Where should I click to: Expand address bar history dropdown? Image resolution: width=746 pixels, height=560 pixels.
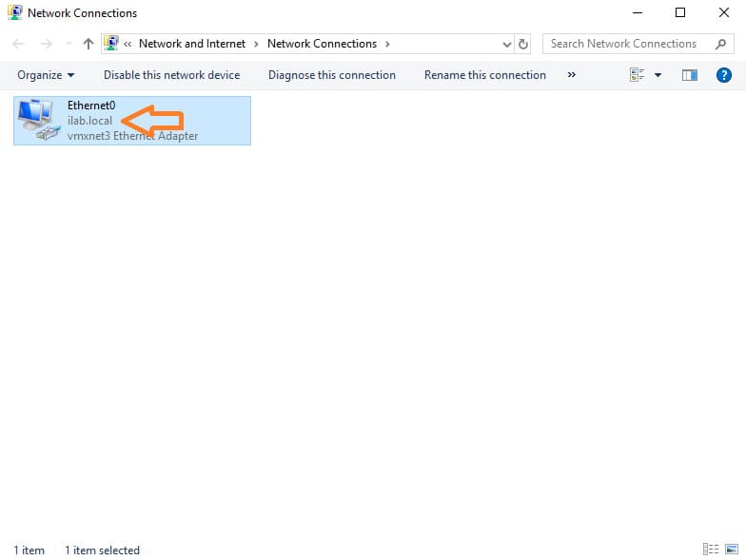507,44
